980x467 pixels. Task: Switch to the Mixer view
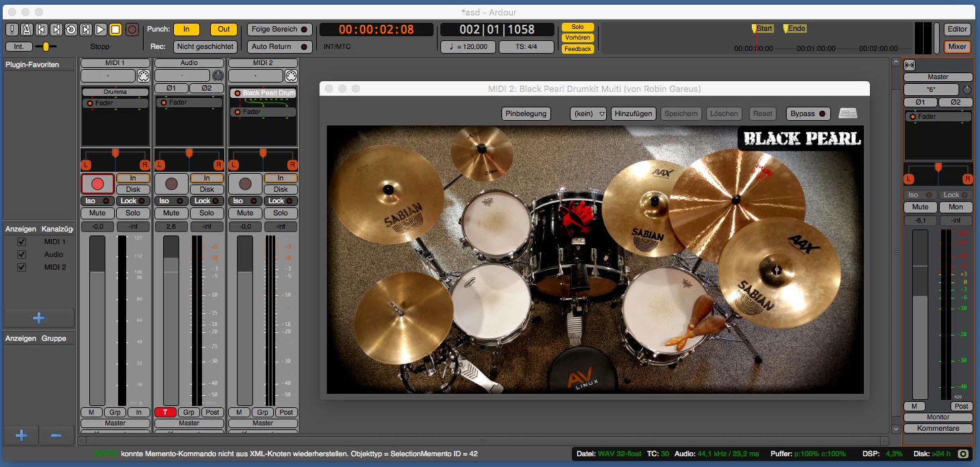[957, 47]
